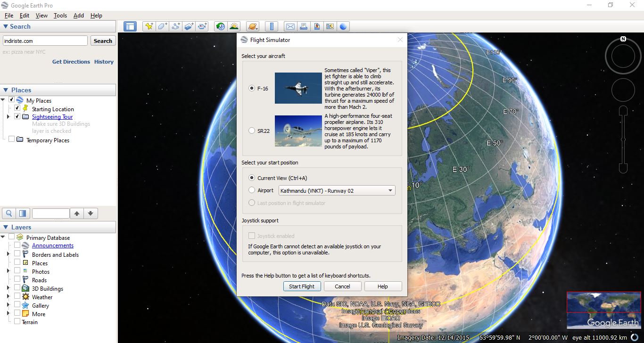This screenshot has width=644, height=343.
Task: Expand the Borders and Labels layer
Action: pos(8,254)
